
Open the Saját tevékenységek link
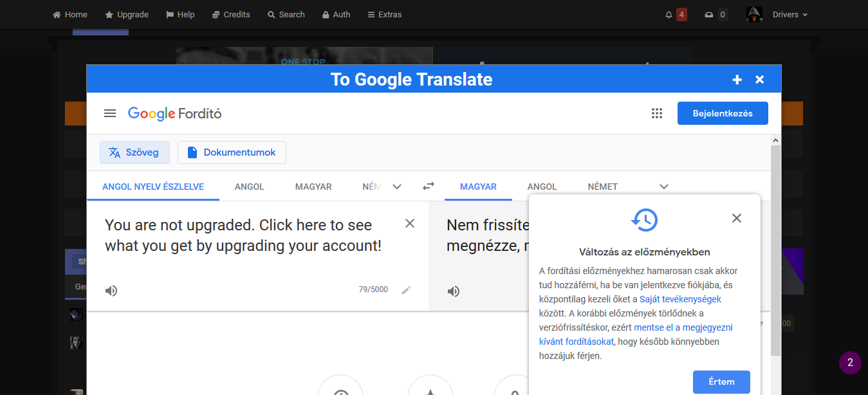pos(680,299)
